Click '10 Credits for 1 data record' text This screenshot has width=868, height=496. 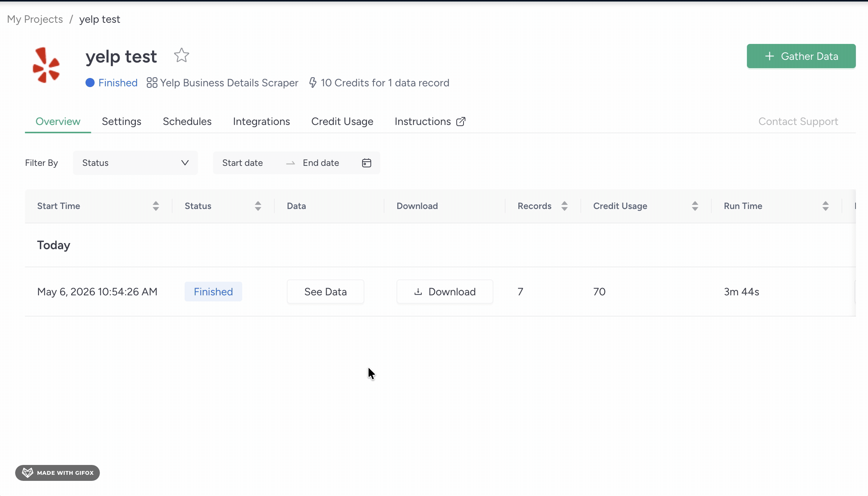tap(385, 83)
